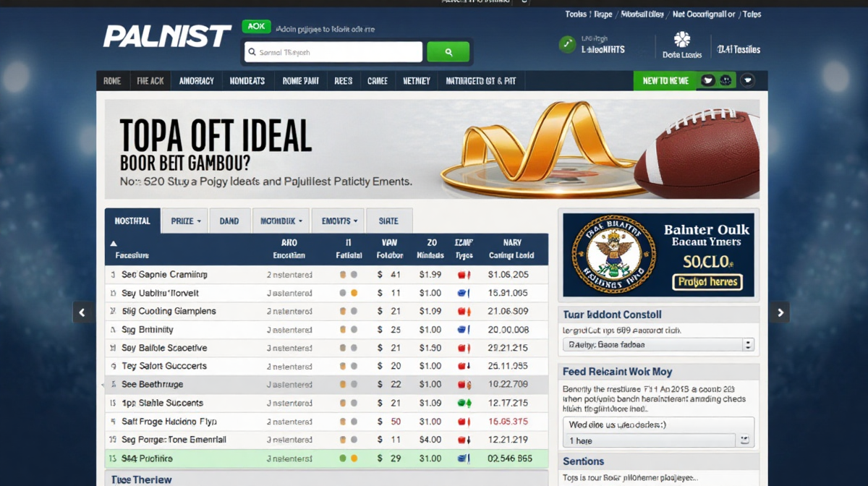Screen dimensions: 868x486
Task: Open the ANOBTACY nav menu item
Action: tap(197, 81)
